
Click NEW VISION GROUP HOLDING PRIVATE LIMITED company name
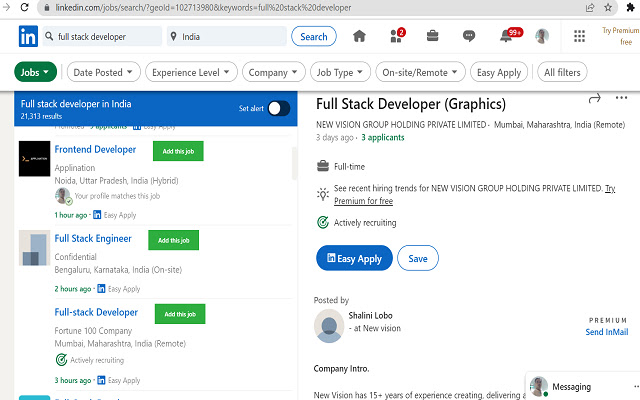(x=401, y=124)
